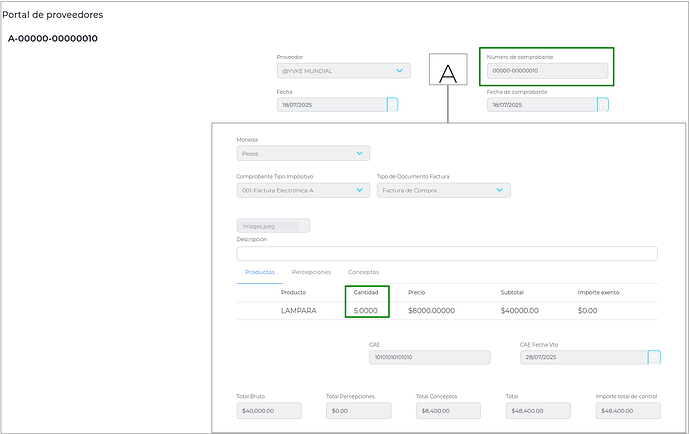Open the Fecha de comprobante calendar icon
Image resolution: width=690 pixels, height=434 pixels.
(603, 104)
